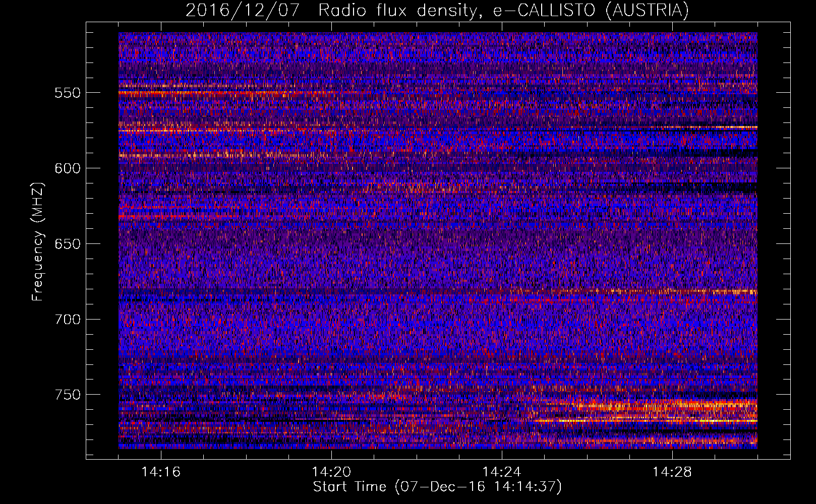Screen dimensions: 816x504
Task: Click the 'Start Time (07-Dec-16 14:14:37)' label
Action: point(437,487)
